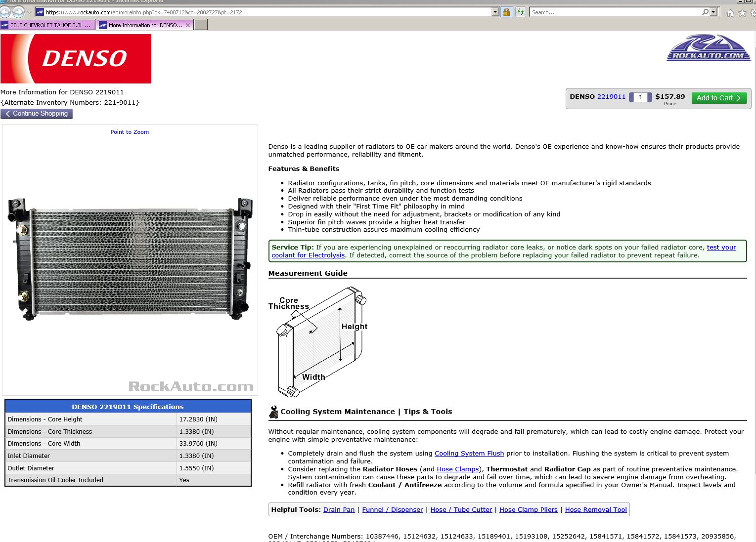This screenshot has height=542, width=756.
Task: Close the More Information for DENSO tab
Action: tap(188, 25)
